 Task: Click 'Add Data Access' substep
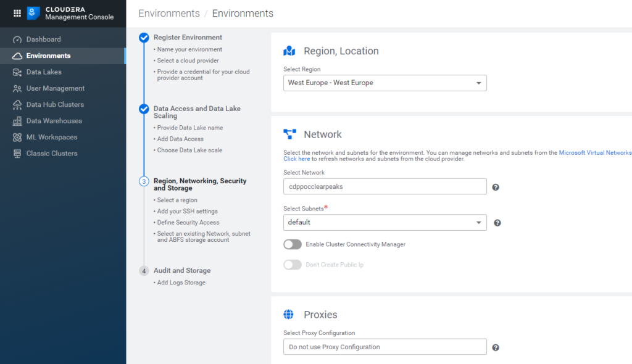click(x=180, y=139)
